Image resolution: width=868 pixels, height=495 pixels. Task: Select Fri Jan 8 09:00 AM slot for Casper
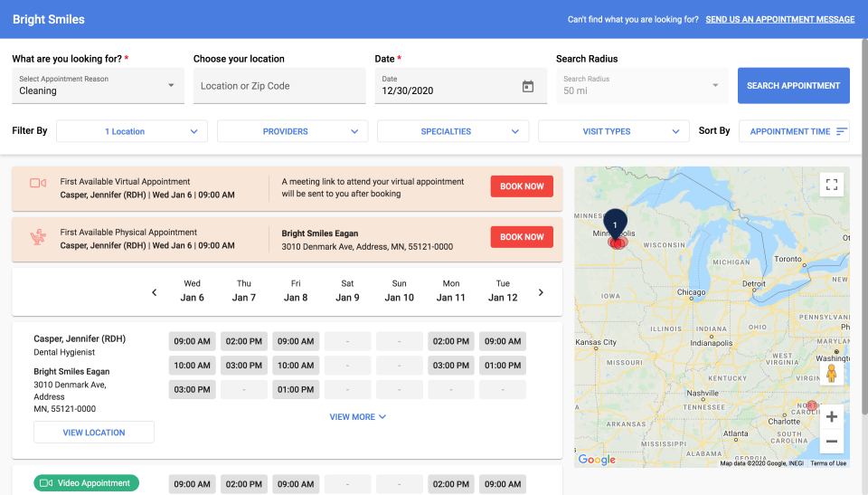[x=296, y=341]
